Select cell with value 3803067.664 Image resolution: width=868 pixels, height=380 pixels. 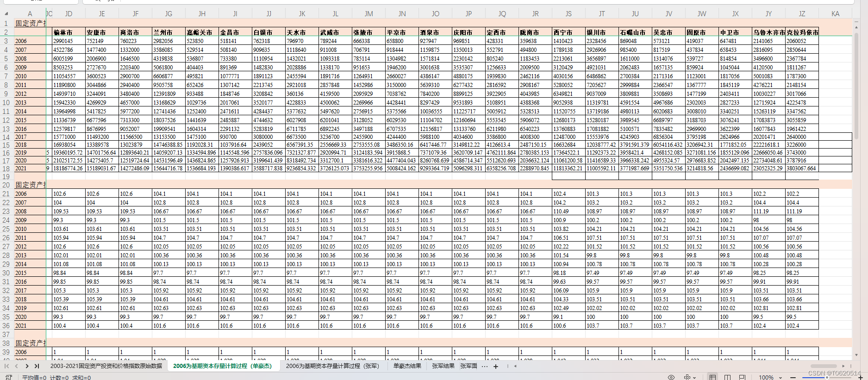pos(802,168)
